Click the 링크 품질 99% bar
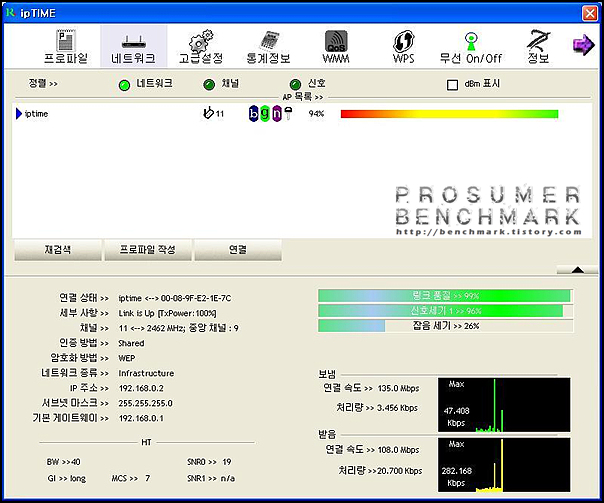 (445, 296)
